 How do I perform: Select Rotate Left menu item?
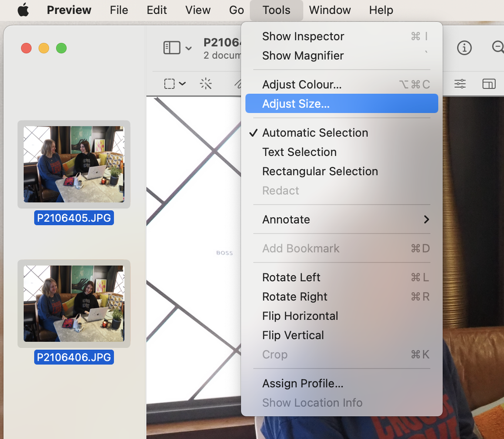[x=342, y=277]
